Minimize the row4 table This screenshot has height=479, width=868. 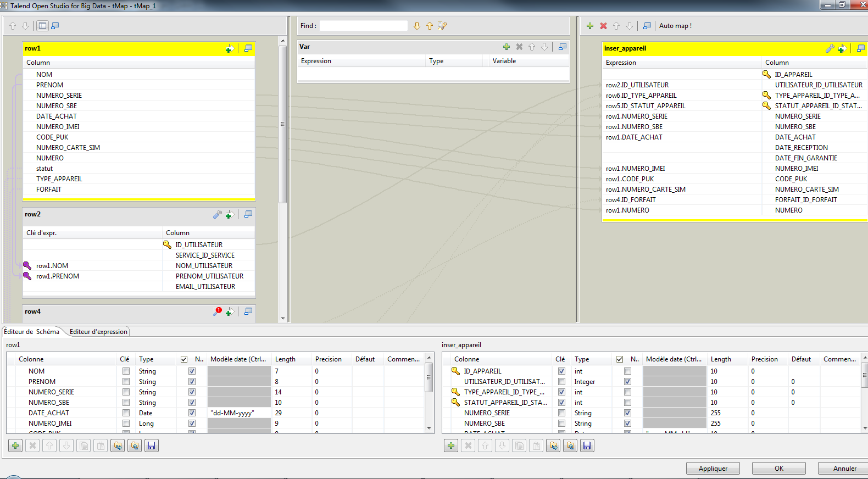(248, 311)
